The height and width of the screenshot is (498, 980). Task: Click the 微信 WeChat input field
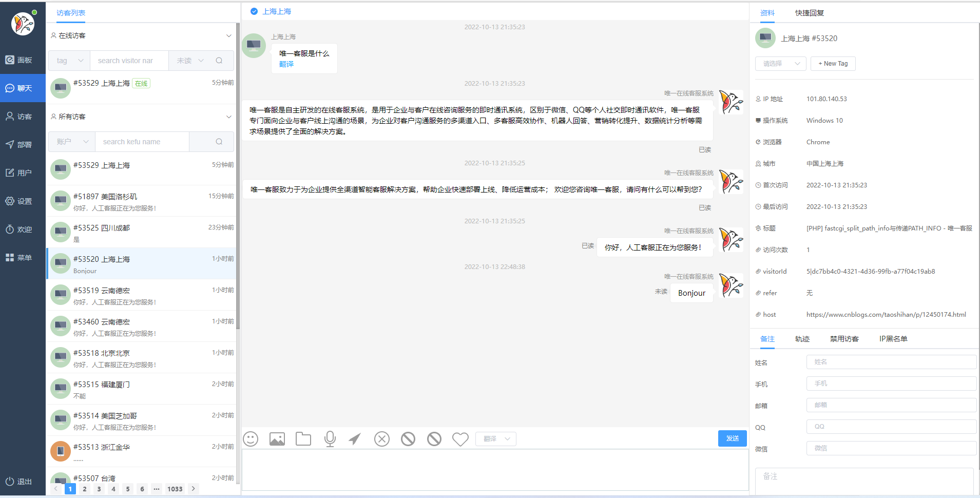(x=892, y=448)
